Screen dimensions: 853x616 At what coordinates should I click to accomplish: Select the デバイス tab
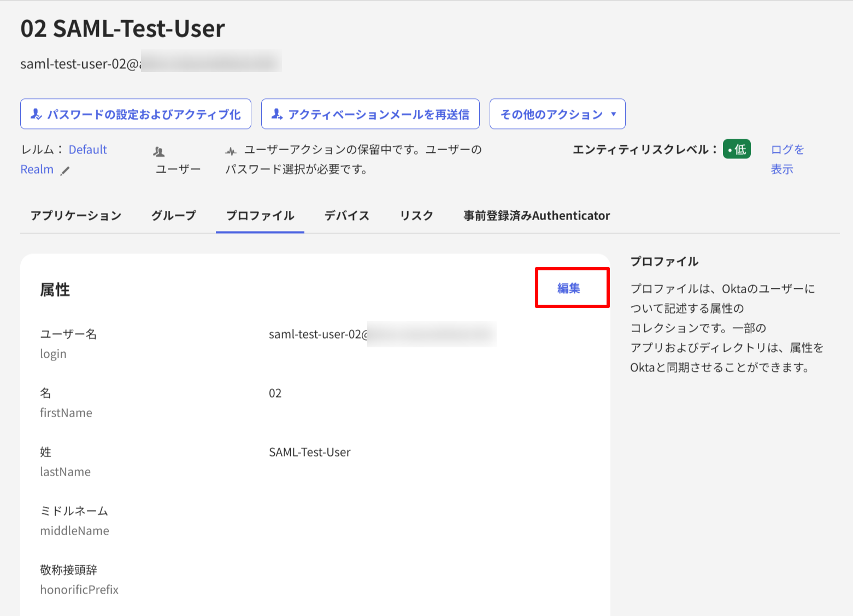click(346, 216)
